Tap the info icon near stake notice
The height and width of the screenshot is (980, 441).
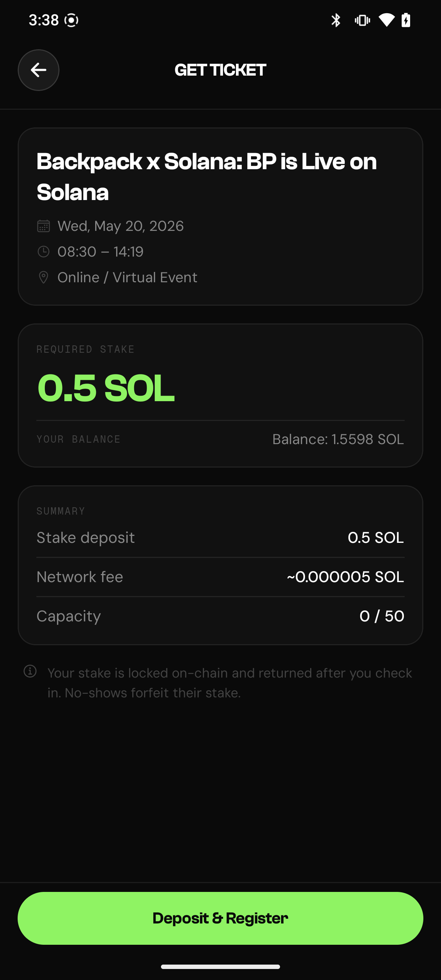[30, 671]
